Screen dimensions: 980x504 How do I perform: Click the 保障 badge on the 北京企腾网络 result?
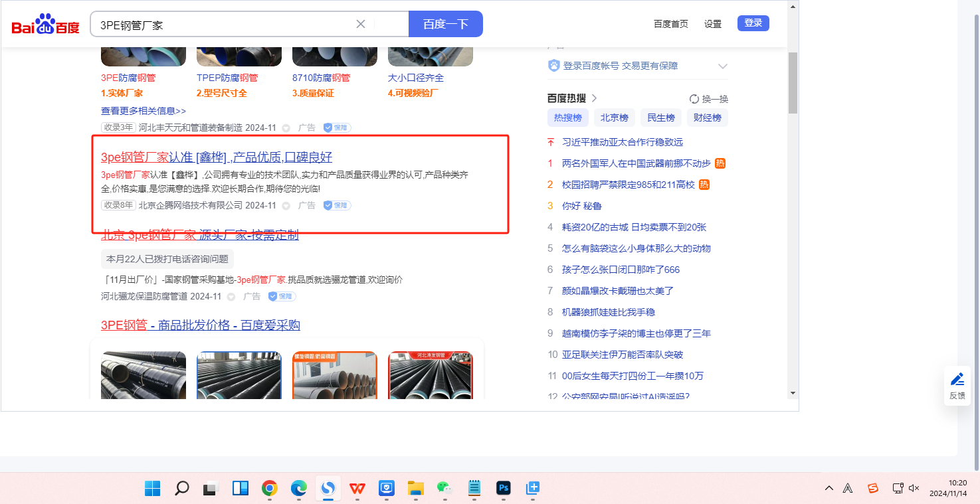(337, 205)
